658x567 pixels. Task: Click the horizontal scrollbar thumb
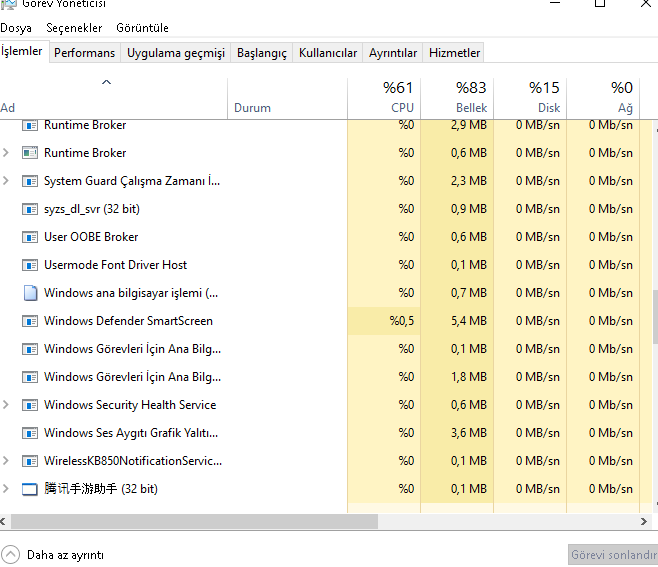[194, 522]
